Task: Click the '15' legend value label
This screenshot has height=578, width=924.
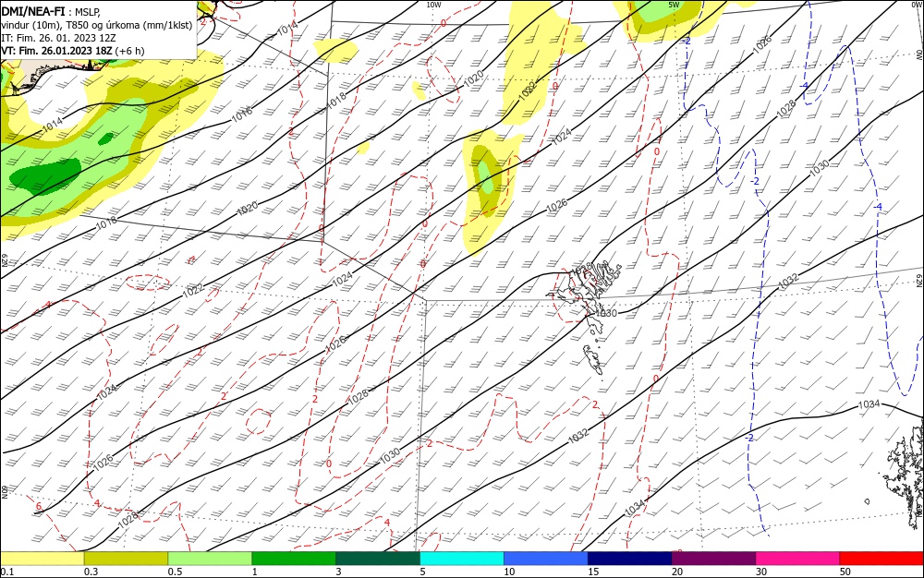Action: (593, 572)
